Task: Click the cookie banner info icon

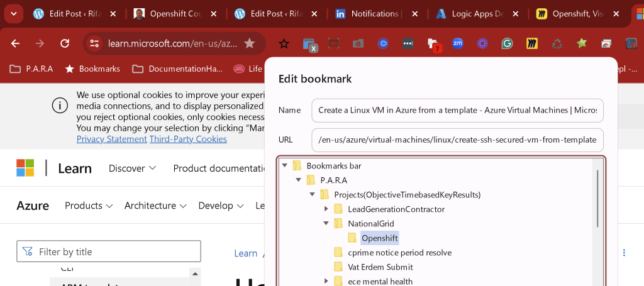Action: pos(60,106)
